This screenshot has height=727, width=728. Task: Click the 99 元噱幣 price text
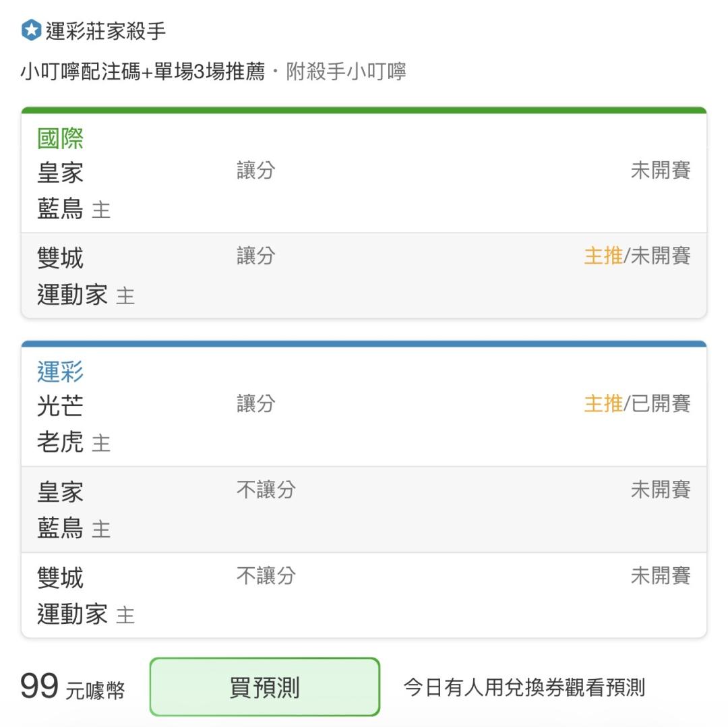click(73, 687)
